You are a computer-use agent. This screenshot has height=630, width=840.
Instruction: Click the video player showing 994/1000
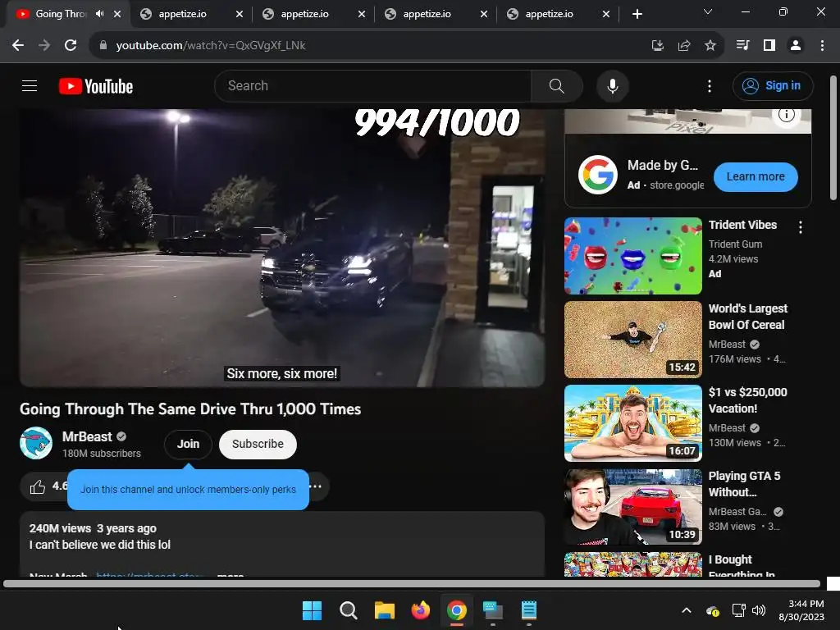pos(282,248)
